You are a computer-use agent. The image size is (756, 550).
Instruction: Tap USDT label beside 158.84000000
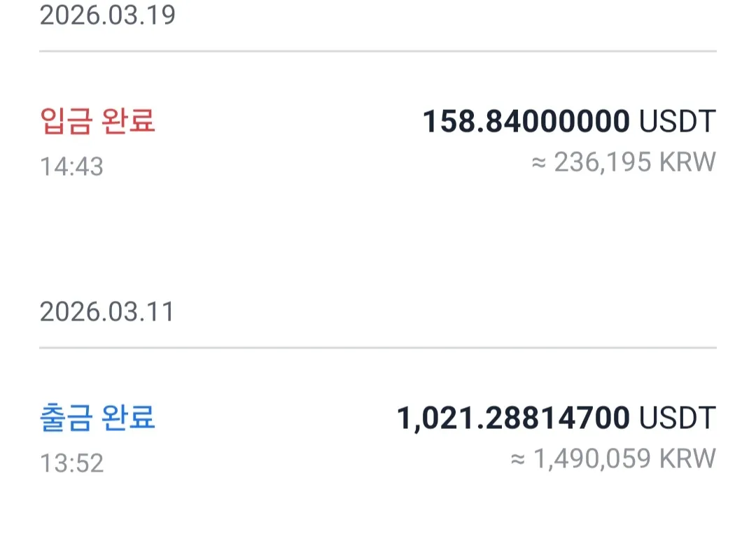click(x=678, y=122)
